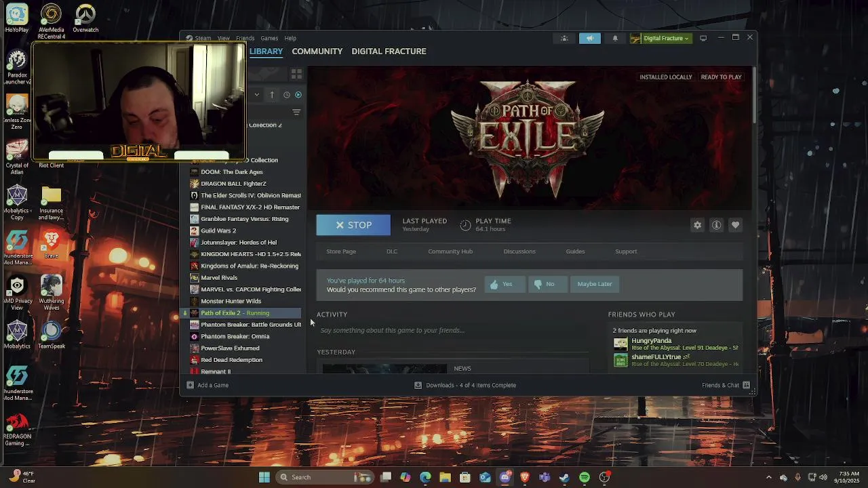
Task: Open the Steam notifications bell
Action: [615, 38]
